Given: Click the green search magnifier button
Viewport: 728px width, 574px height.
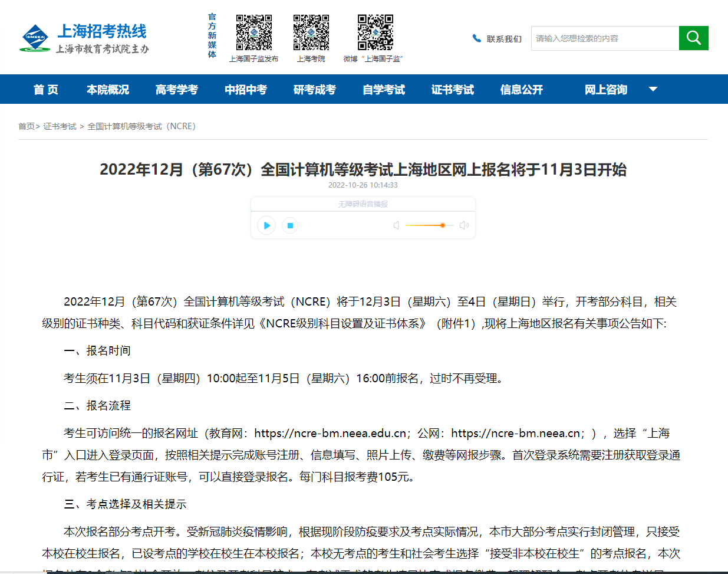Looking at the screenshot, I should 693,38.
